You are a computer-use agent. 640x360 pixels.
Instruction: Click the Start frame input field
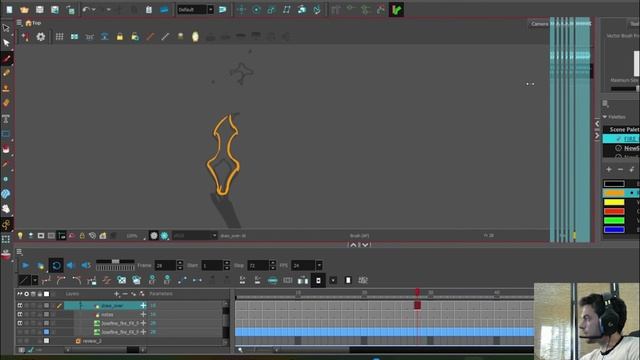(212, 265)
